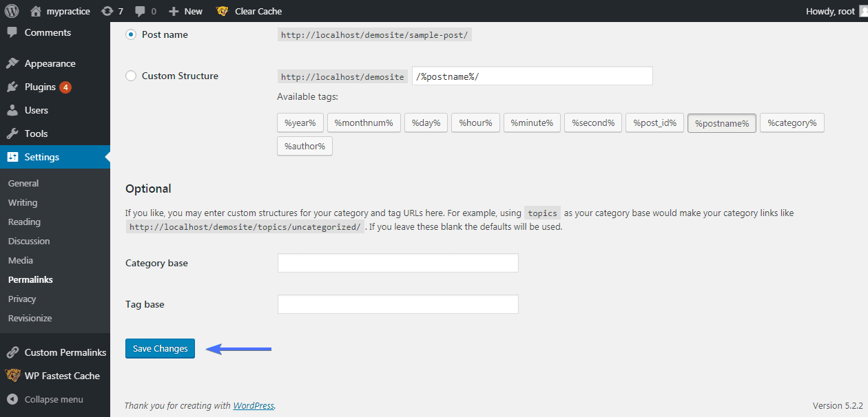Select the Post name radio button
Screen dimensions: 868x417
[x=131, y=34]
